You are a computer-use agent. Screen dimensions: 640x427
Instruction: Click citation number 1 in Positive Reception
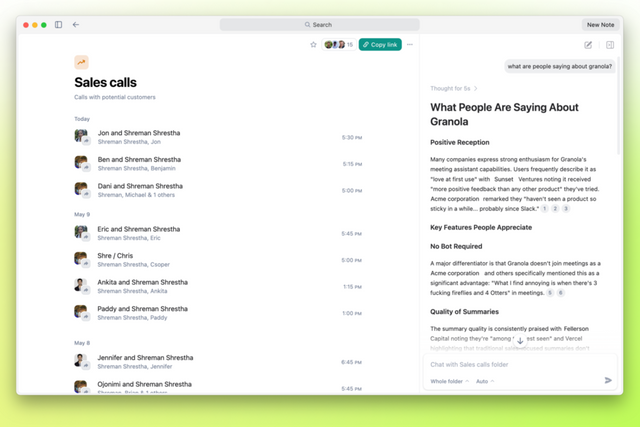pyautogui.click(x=545, y=209)
